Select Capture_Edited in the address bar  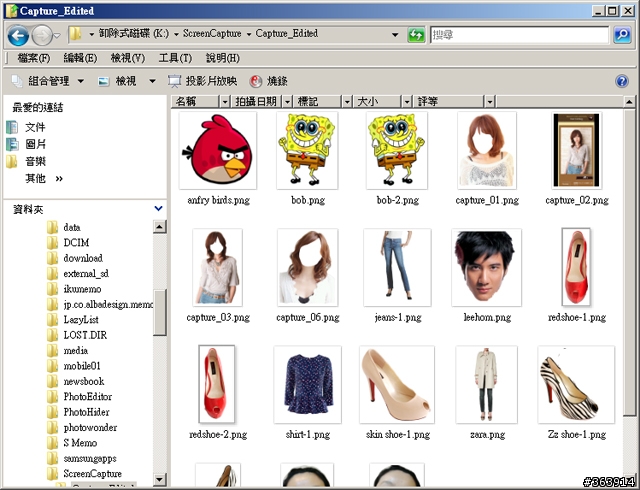(x=287, y=33)
